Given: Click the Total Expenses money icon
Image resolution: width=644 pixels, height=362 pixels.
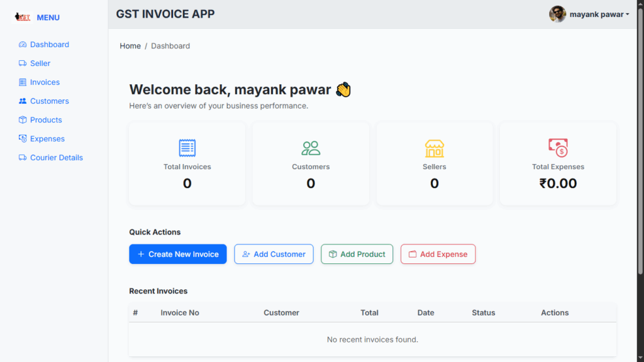Looking at the screenshot, I should [558, 148].
